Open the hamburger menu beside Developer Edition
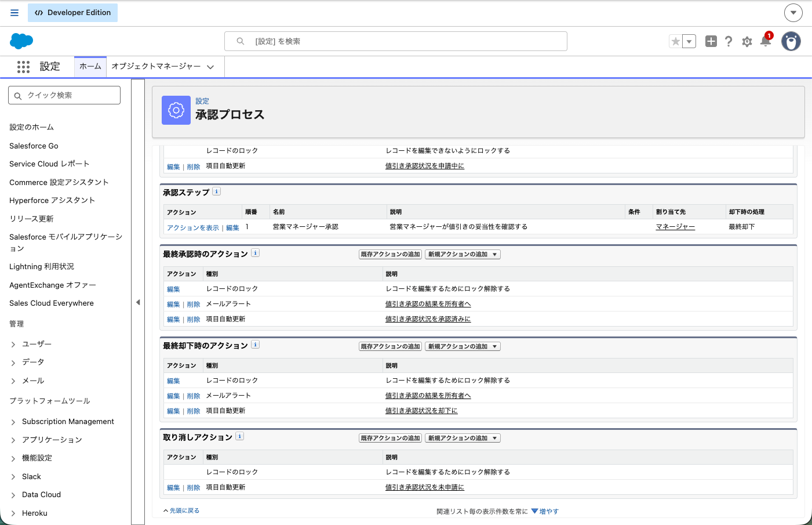Image resolution: width=812 pixels, height=525 pixels. pos(14,13)
